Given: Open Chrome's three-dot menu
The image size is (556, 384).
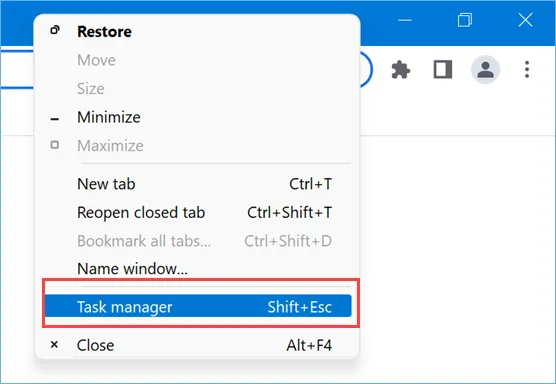Looking at the screenshot, I should pyautogui.click(x=527, y=69).
